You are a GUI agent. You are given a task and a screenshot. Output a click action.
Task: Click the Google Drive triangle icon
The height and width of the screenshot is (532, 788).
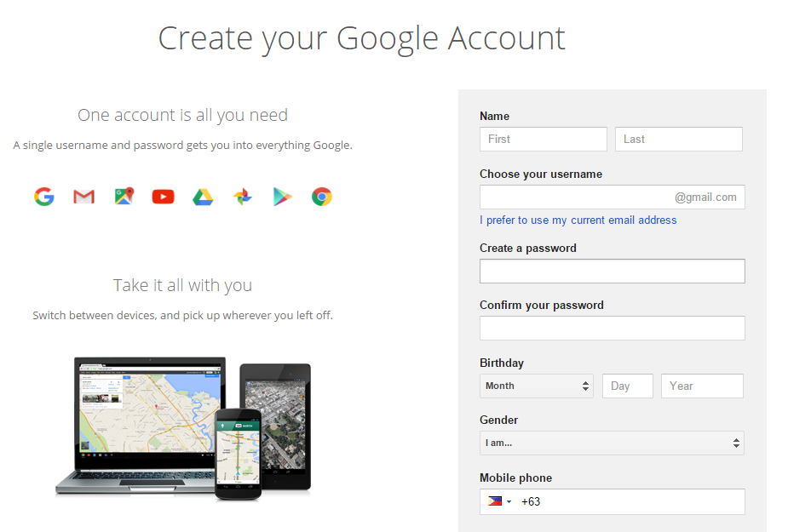click(203, 197)
